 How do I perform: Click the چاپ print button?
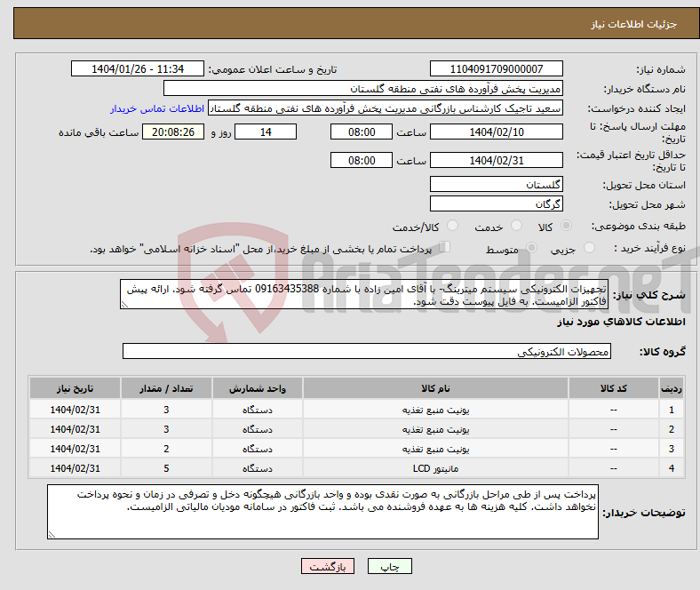[x=390, y=566]
